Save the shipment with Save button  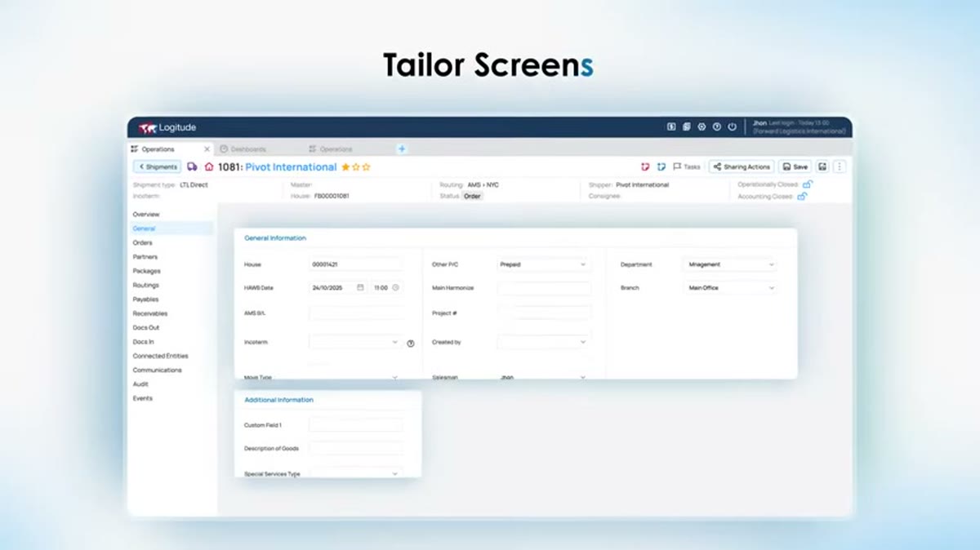795,166
